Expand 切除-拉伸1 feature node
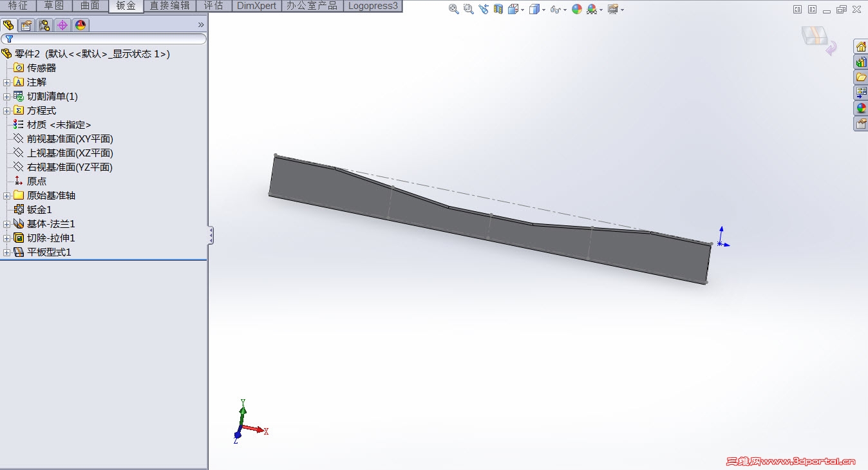Viewport: 868px width, 470px height. [x=6, y=238]
